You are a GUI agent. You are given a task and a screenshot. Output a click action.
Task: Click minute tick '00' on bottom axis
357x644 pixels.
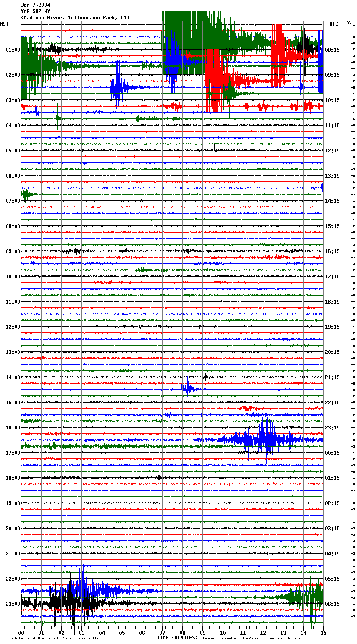21,632
